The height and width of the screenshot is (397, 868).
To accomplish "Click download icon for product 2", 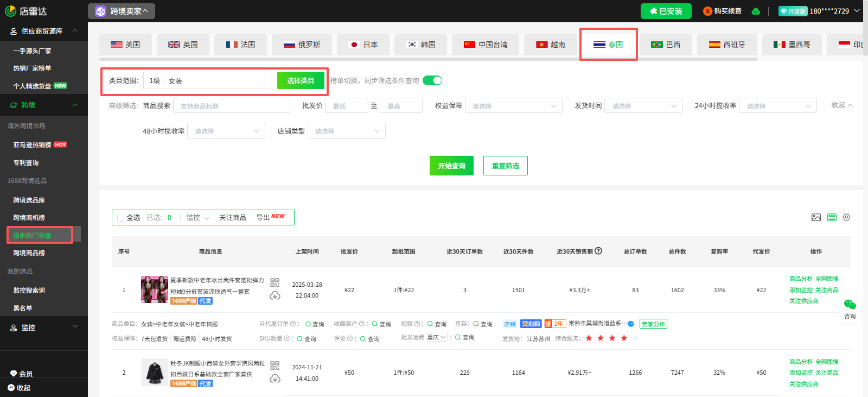I will coord(275,378).
